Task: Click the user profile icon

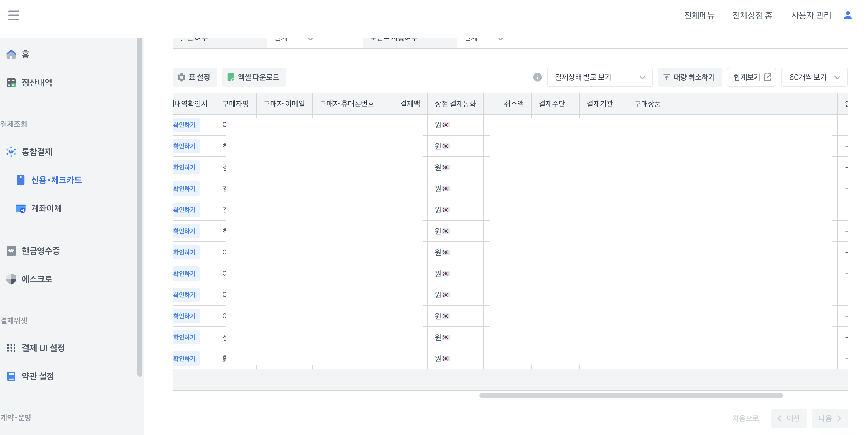Action: [x=847, y=15]
